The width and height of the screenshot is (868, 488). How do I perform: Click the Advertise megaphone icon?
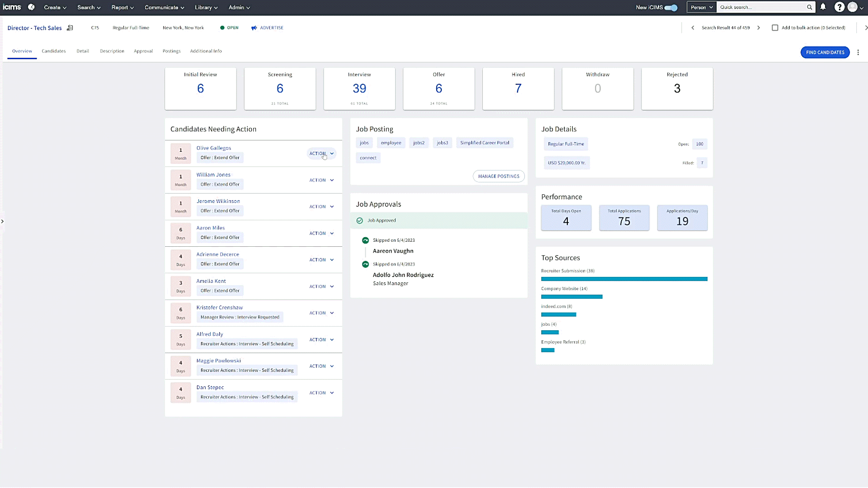click(254, 28)
